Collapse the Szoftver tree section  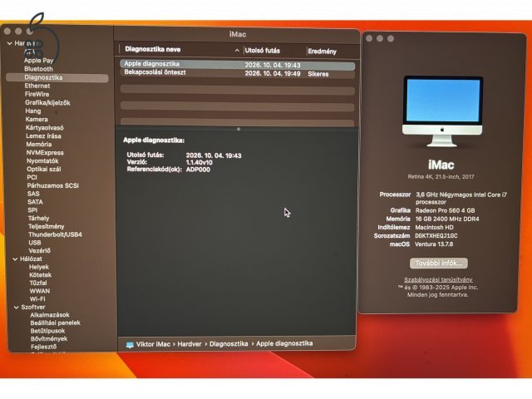[16, 308]
